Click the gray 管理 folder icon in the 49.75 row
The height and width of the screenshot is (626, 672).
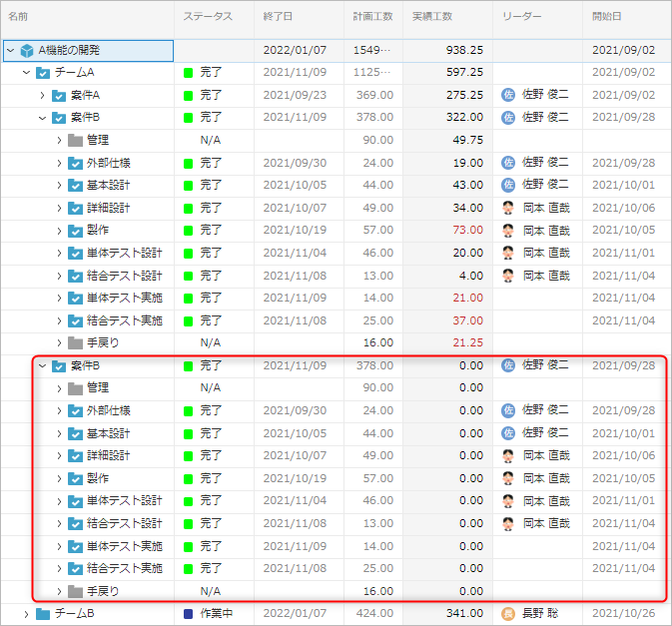pos(75,141)
